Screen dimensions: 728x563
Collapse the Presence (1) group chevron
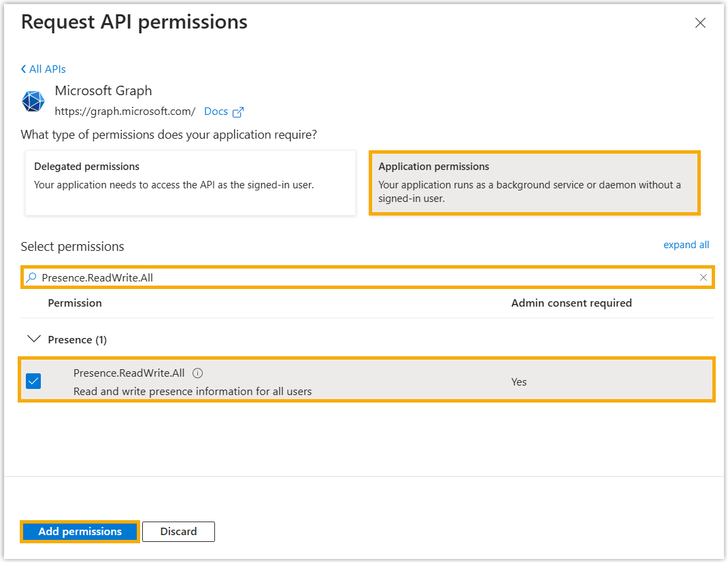click(33, 339)
